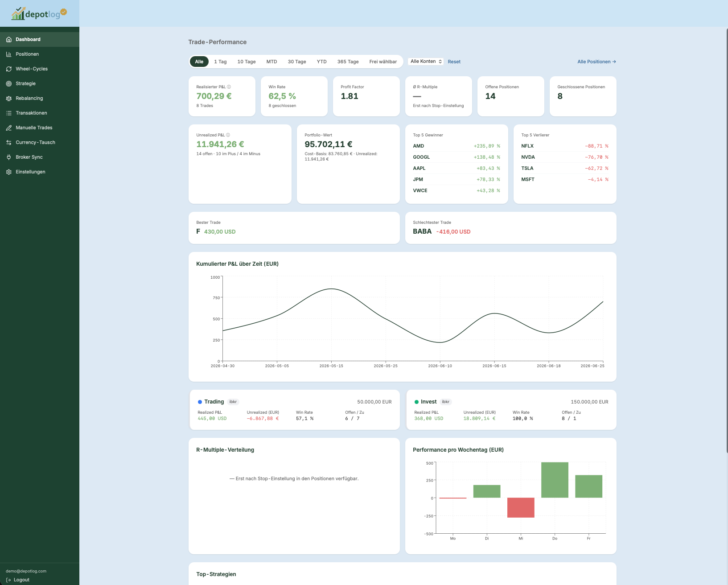Image resolution: width=728 pixels, height=585 pixels.
Task: Click the Transaktionen list icon
Action: pos(9,113)
